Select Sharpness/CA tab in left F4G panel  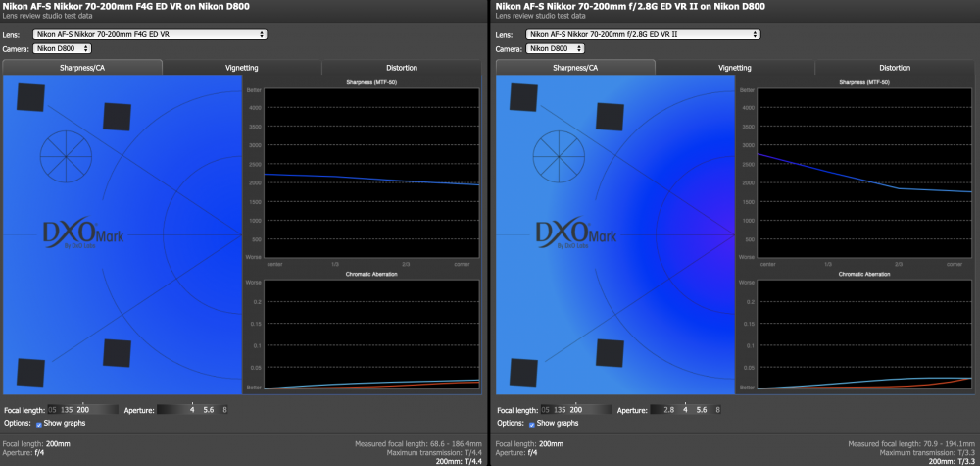pyautogui.click(x=82, y=68)
